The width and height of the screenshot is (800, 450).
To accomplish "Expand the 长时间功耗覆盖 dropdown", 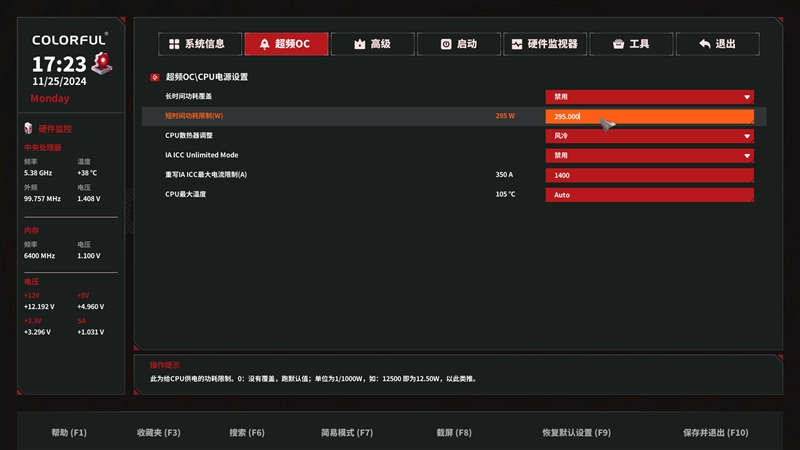I will coord(649,96).
